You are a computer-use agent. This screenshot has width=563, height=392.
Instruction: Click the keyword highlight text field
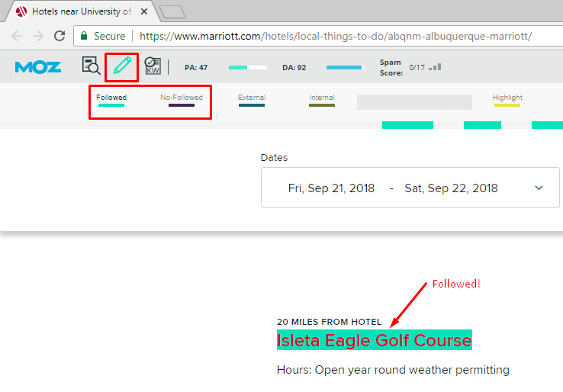[414, 102]
